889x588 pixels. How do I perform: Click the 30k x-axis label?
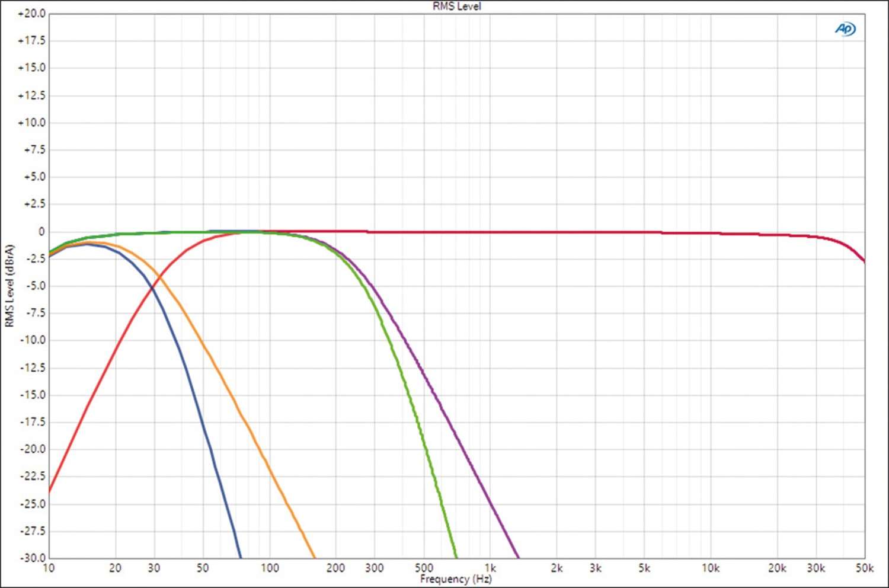point(816,568)
